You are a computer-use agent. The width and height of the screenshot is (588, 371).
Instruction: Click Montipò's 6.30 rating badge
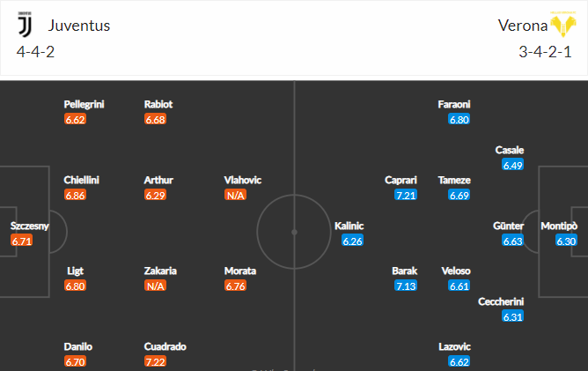pyautogui.click(x=566, y=241)
